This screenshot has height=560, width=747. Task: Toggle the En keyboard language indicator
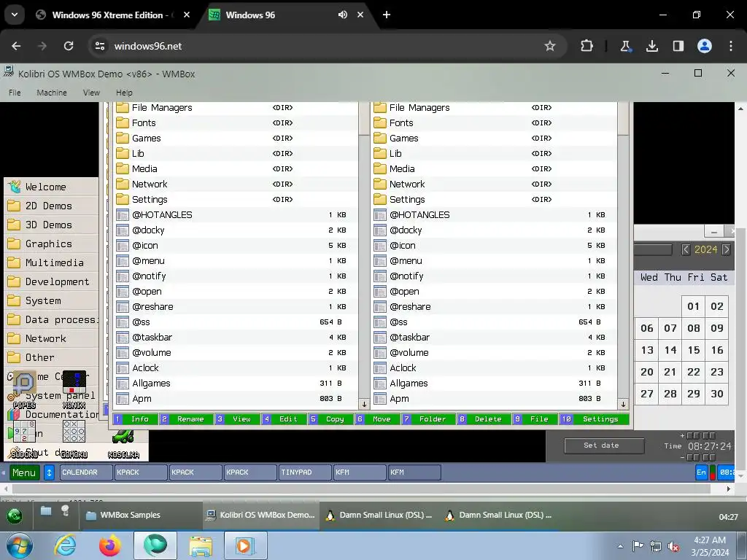pyautogui.click(x=701, y=472)
